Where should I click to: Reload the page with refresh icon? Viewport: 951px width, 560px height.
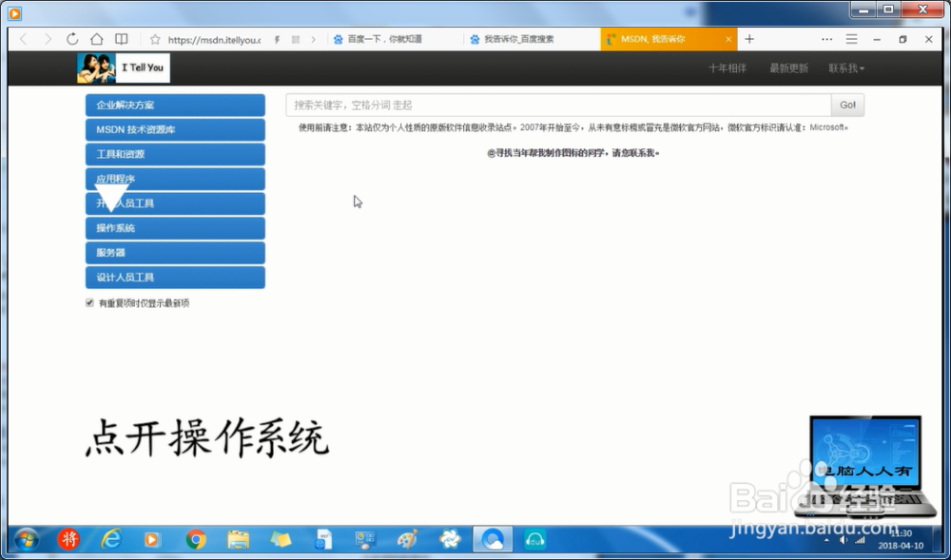tap(72, 39)
